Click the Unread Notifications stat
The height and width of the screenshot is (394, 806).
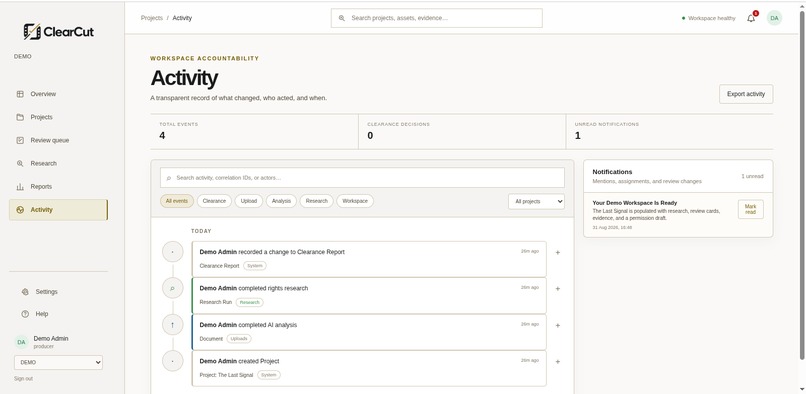[x=669, y=132]
